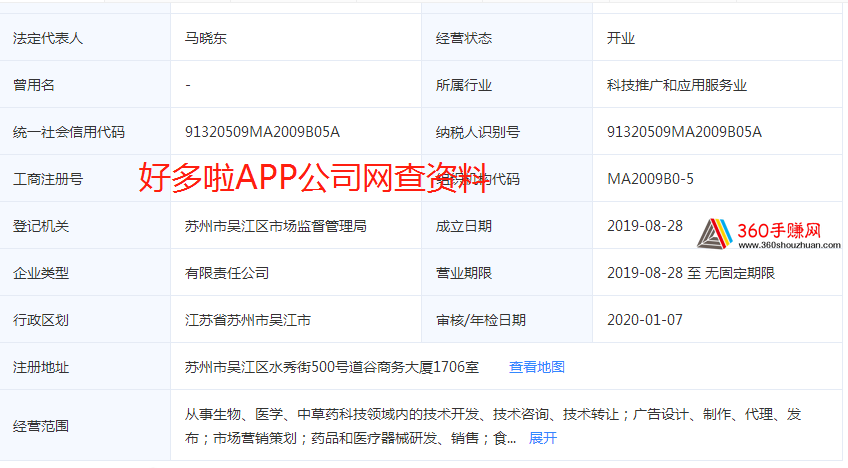The width and height of the screenshot is (848, 468).
Task: Click the 企业类型 label
Action: (41, 273)
